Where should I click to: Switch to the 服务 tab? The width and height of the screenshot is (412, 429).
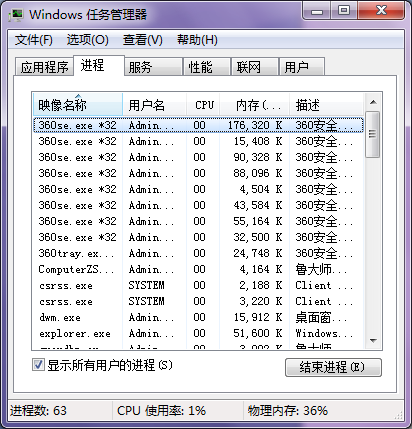coord(154,67)
